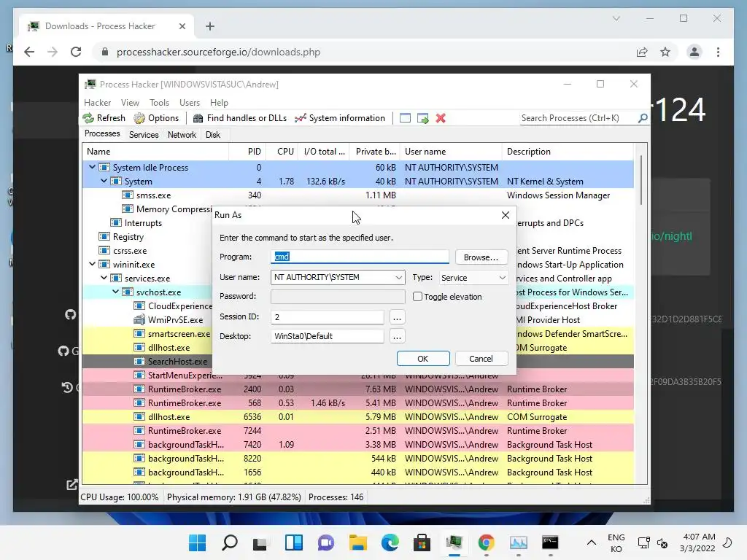
Task: Bookmark this page with star icon
Action: pos(665,52)
